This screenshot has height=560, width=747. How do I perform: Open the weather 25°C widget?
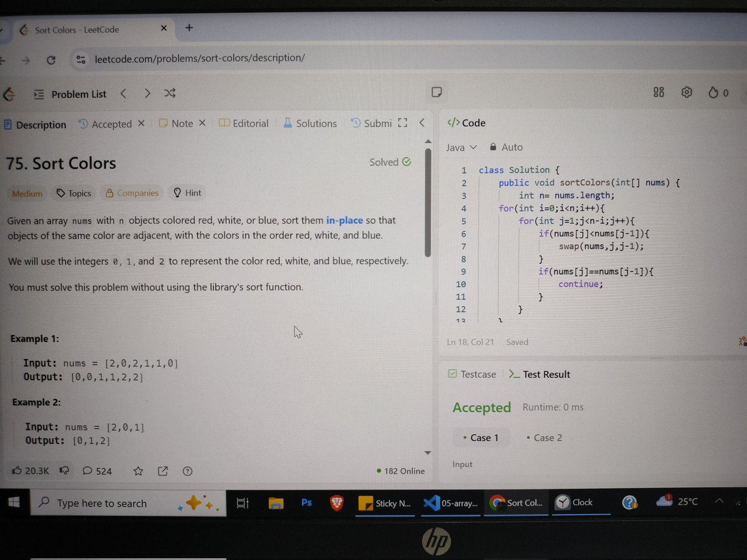point(678,502)
